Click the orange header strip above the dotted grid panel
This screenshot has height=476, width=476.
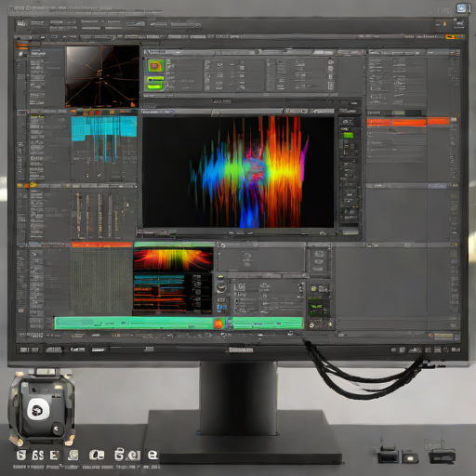pyautogui.click(x=101, y=245)
